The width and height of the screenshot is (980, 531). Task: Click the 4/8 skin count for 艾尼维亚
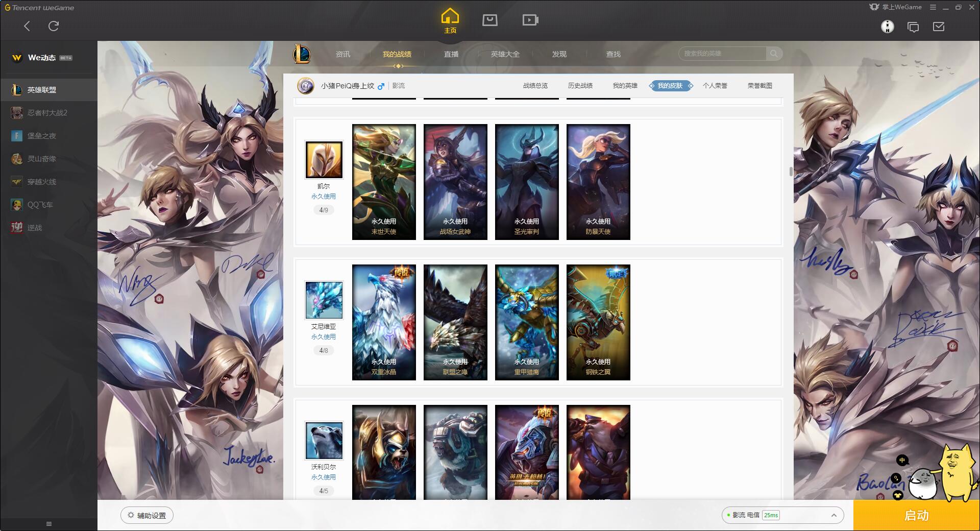click(324, 350)
